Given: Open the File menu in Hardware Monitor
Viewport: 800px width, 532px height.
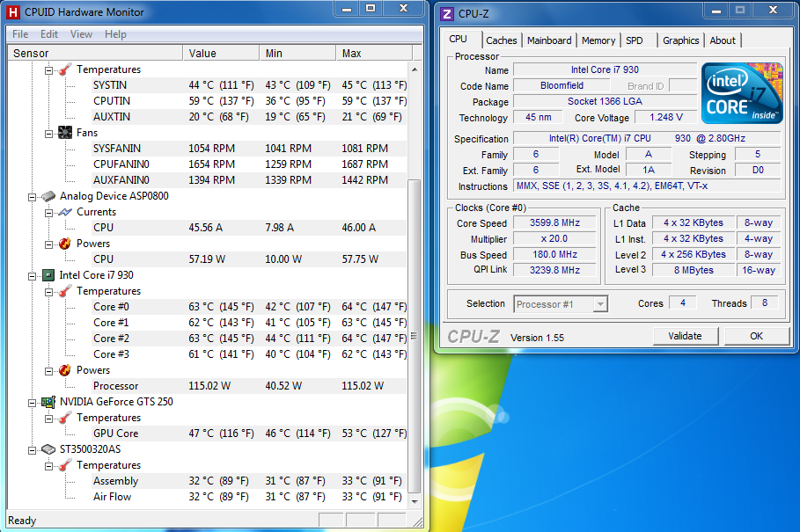Looking at the screenshot, I should pyautogui.click(x=20, y=34).
